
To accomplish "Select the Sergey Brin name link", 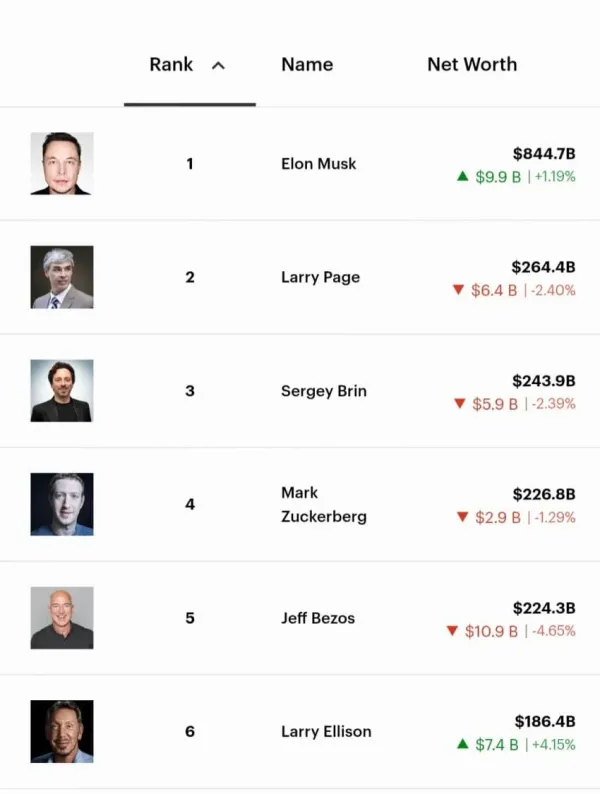I will coord(323,391).
